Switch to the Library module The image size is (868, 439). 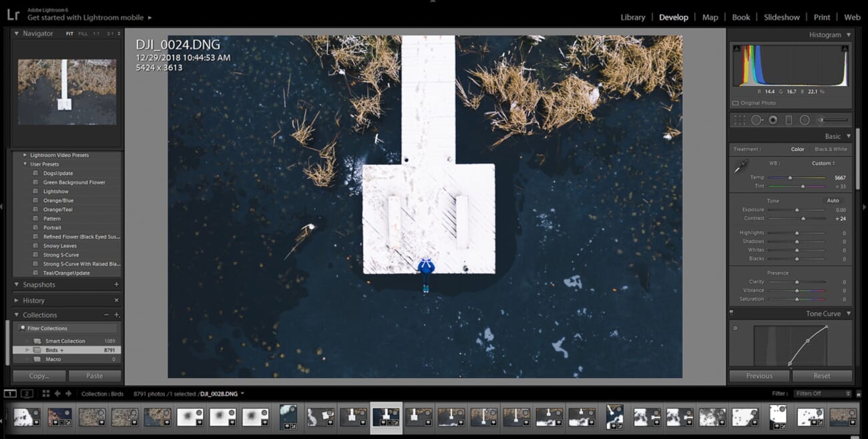632,17
